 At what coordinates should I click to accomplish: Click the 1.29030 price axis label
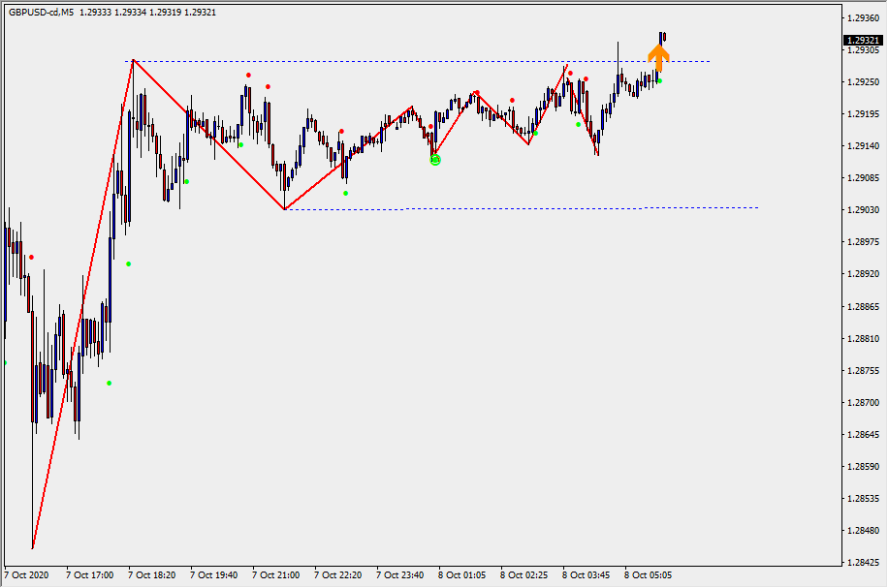[x=862, y=210]
